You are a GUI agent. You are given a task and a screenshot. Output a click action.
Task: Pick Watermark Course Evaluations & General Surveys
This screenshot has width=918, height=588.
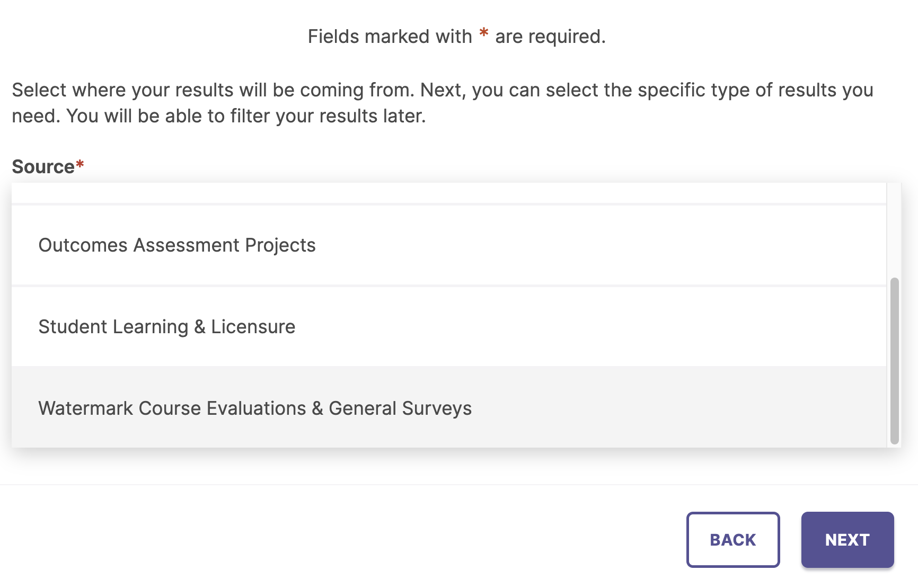click(254, 408)
